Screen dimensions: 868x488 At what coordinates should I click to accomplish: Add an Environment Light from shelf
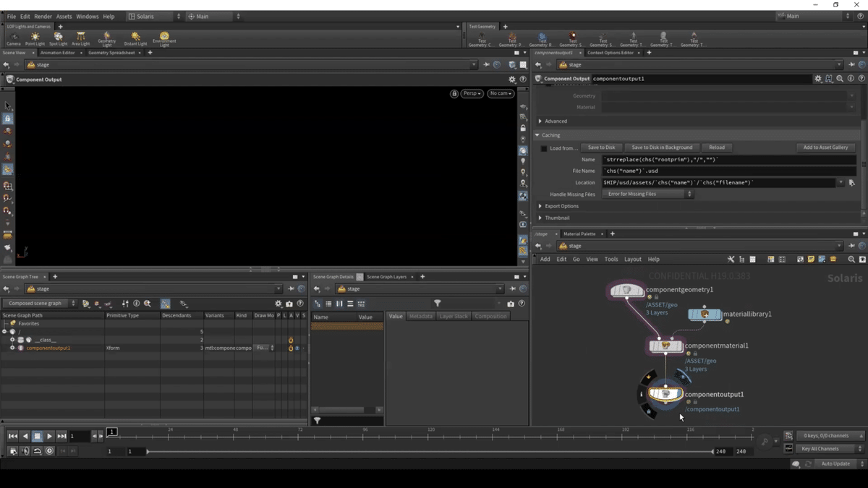tap(164, 38)
